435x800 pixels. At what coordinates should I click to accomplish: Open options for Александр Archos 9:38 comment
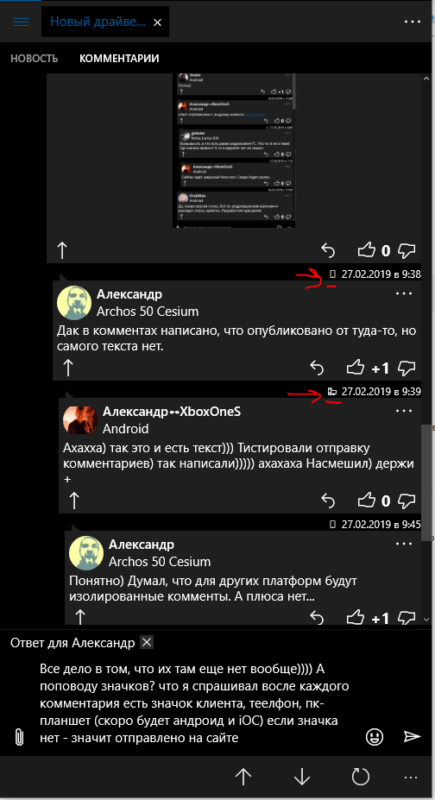(x=404, y=294)
